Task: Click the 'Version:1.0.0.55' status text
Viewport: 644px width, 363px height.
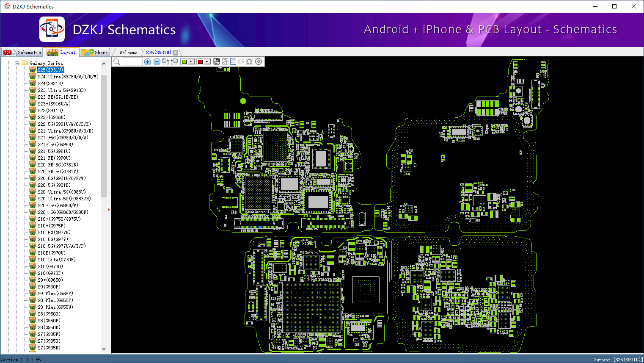Action: (21, 360)
